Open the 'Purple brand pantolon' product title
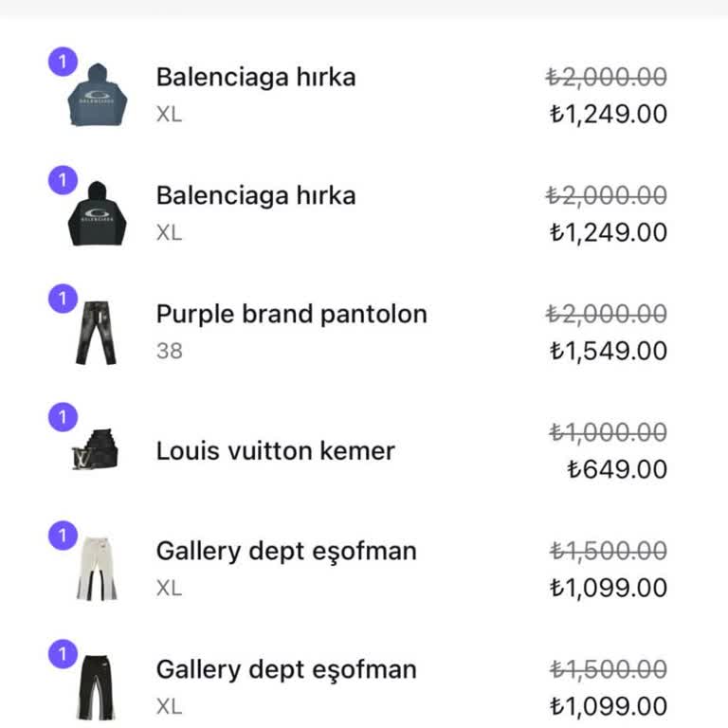The height and width of the screenshot is (728, 728). click(291, 314)
